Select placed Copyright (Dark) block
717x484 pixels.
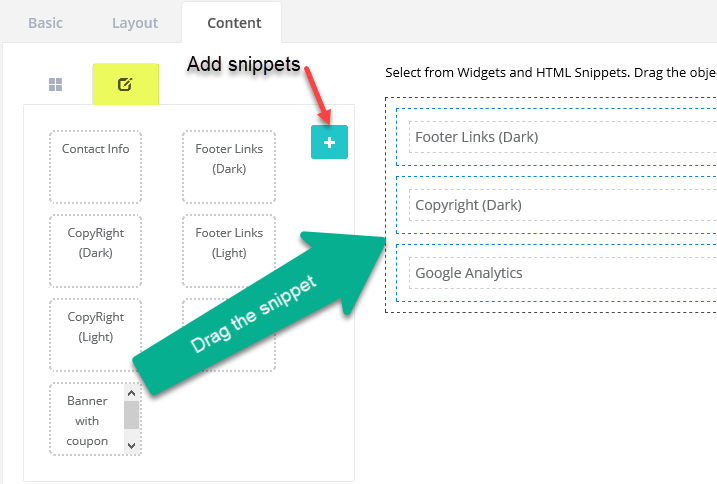point(562,205)
